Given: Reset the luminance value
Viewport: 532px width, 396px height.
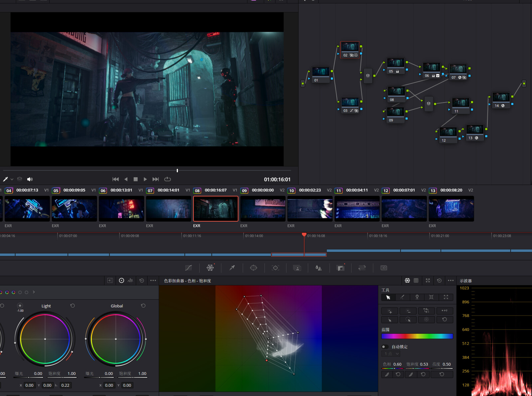Looking at the screenshot, I should tap(442, 374).
